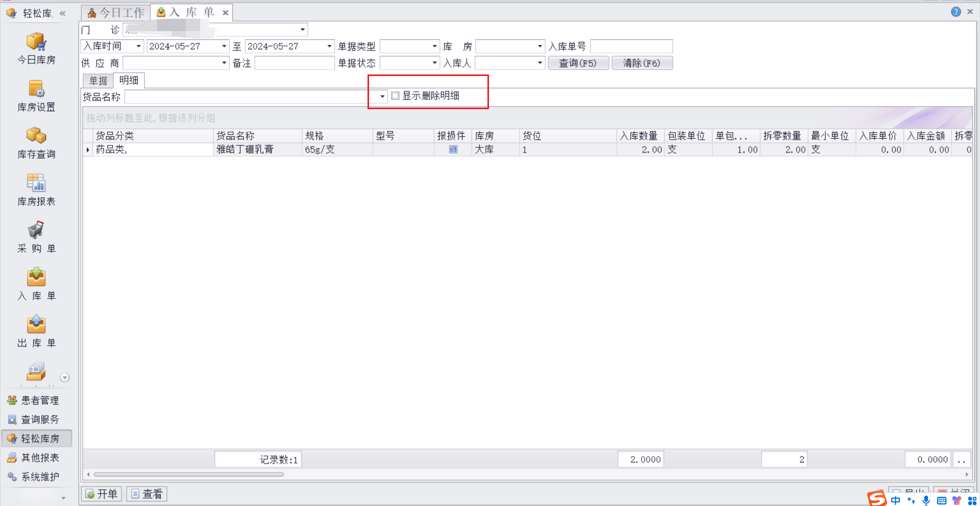This screenshot has width=980, height=506.
Task: Click the 大库 warehouse cell
Action: point(495,149)
